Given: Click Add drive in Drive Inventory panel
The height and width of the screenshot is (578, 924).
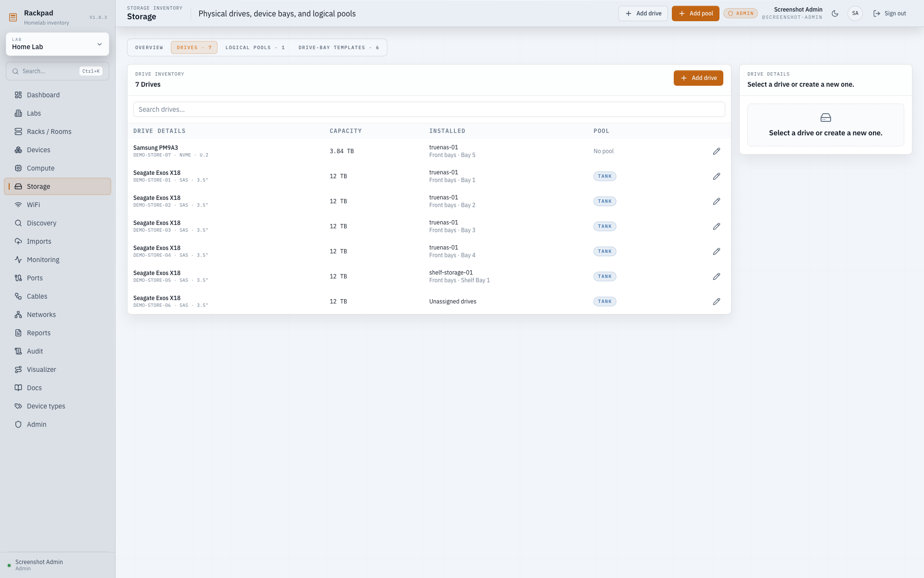Looking at the screenshot, I should pyautogui.click(x=698, y=78).
